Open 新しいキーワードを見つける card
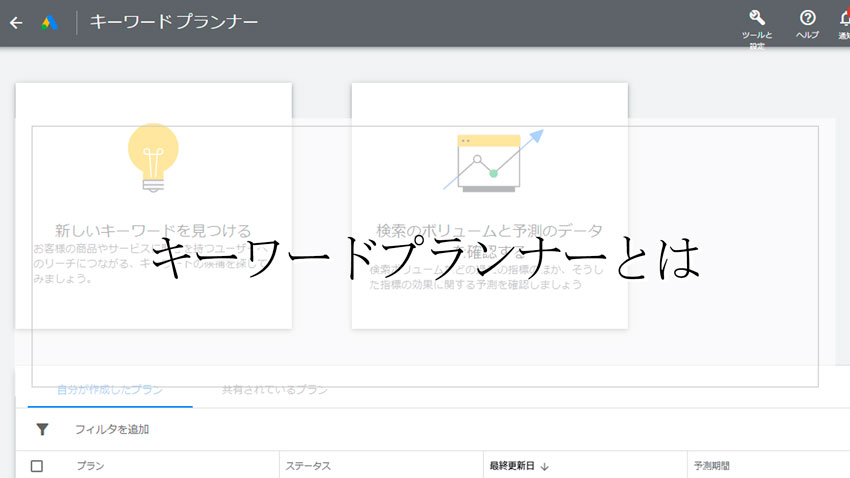Viewport: 850px width, 478px height. (153, 206)
